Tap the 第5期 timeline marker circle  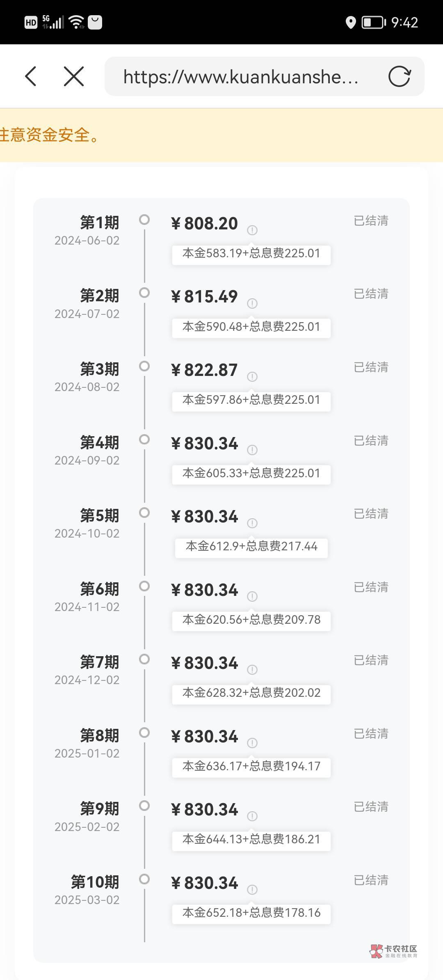(144, 513)
